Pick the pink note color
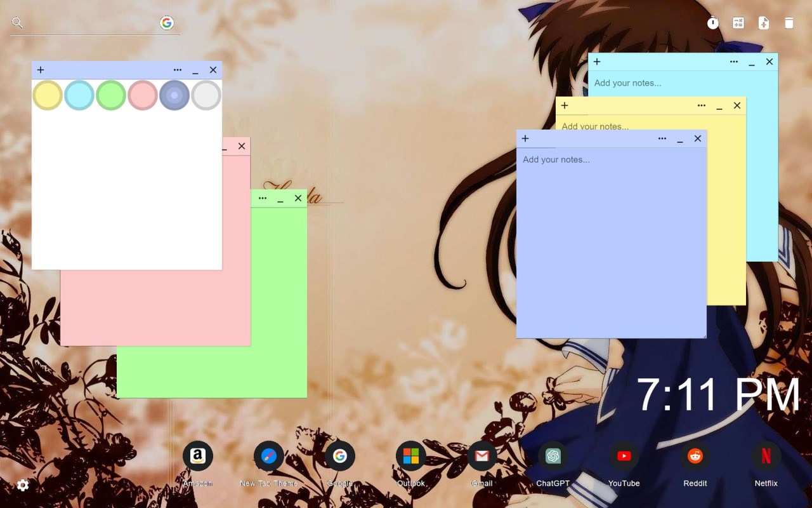This screenshot has width=812, height=508. point(143,95)
